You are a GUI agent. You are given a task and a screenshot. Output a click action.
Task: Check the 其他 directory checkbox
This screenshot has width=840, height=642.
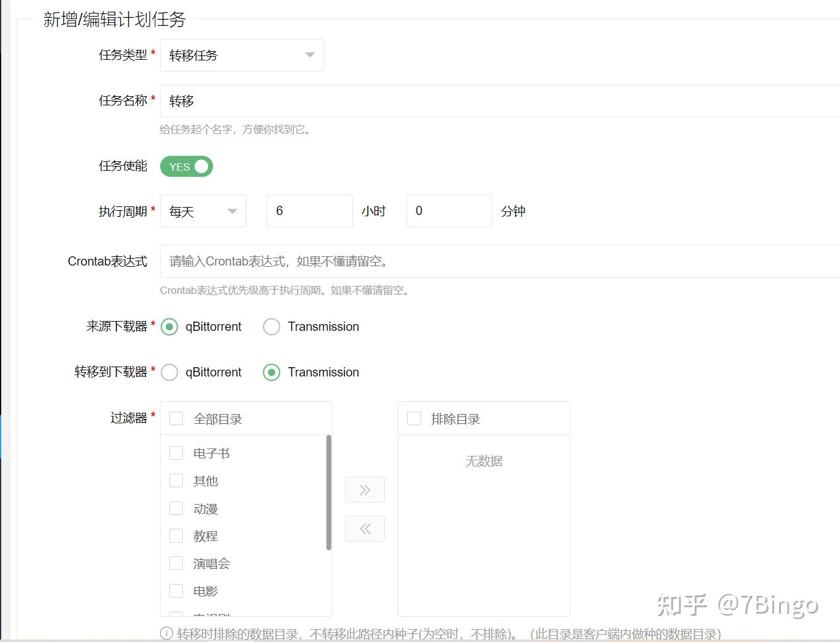tap(176, 481)
